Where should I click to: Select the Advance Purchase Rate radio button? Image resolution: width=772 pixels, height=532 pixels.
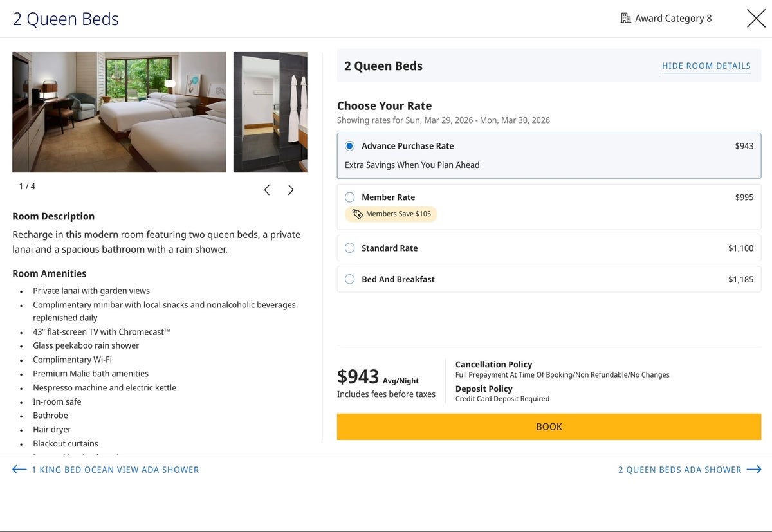[350, 146]
